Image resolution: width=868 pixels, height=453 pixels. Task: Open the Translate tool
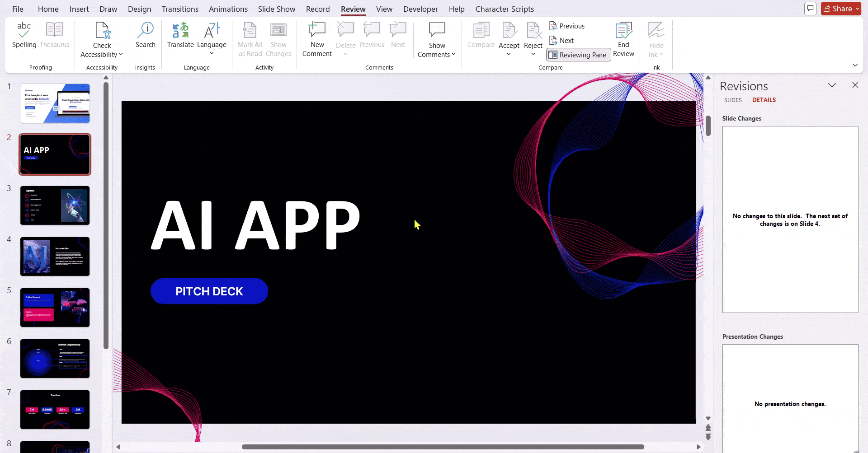[180, 35]
